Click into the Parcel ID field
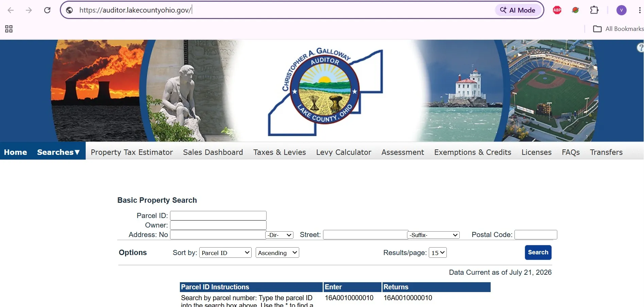The height and width of the screenshot is (307, 644). (x=218, y=216)
